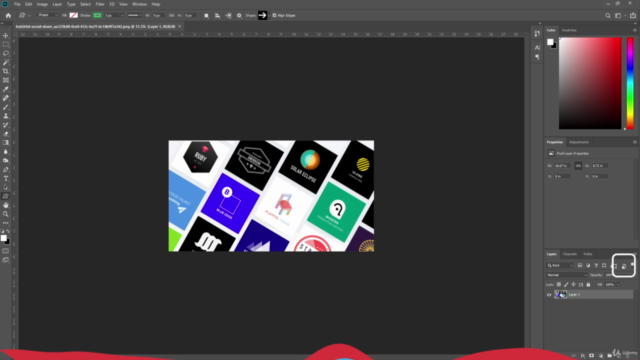Click the hue slider in Color panel

[x=630, y=83]
